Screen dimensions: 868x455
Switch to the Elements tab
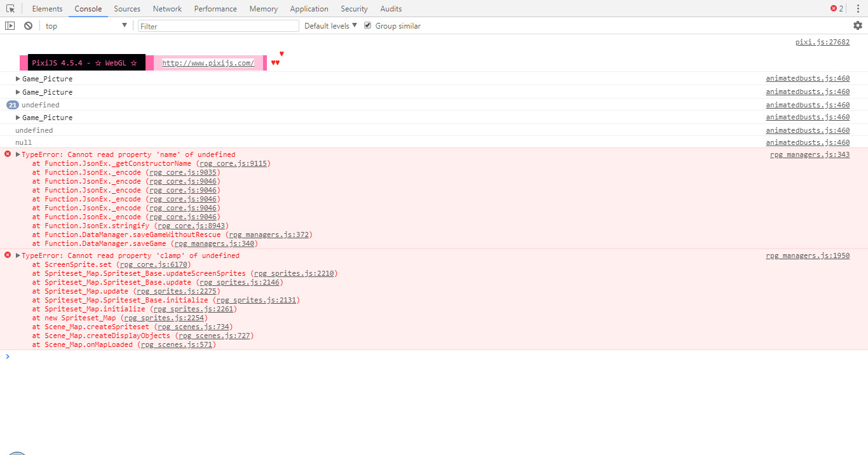pos(47,9)
